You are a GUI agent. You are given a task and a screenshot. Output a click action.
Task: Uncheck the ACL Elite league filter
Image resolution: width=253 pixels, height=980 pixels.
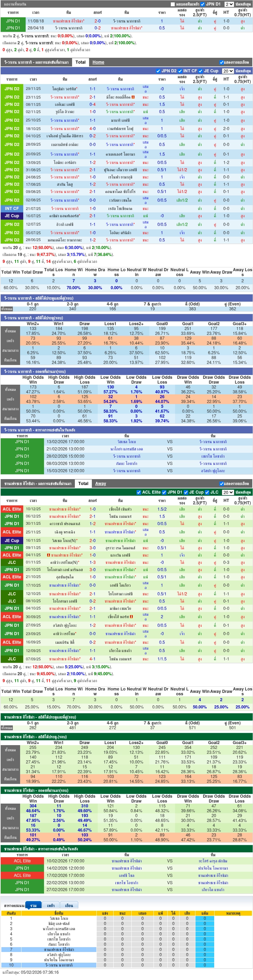point(139,492)
